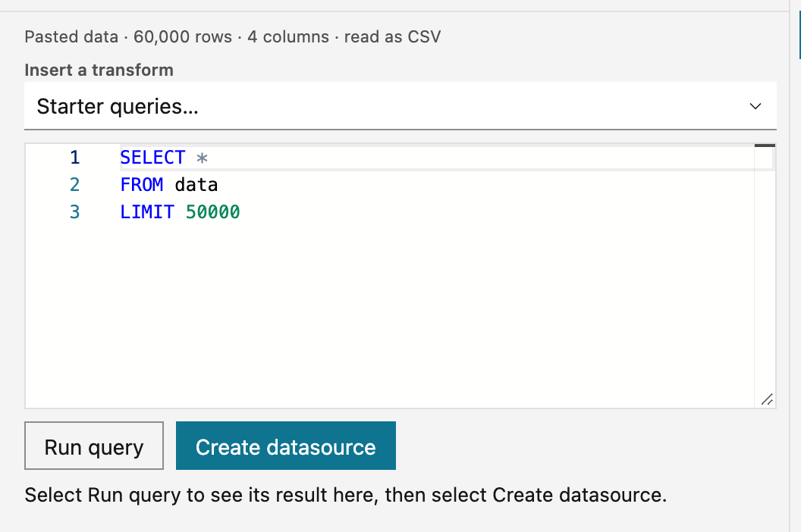Click the 50000 value in the query
Viewport: 801px width, 532px height.
click(212, 211)
